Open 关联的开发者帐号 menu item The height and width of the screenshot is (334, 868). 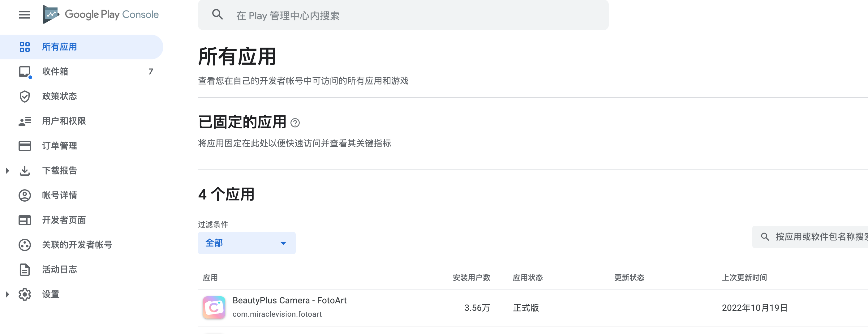tap(77, 245)
